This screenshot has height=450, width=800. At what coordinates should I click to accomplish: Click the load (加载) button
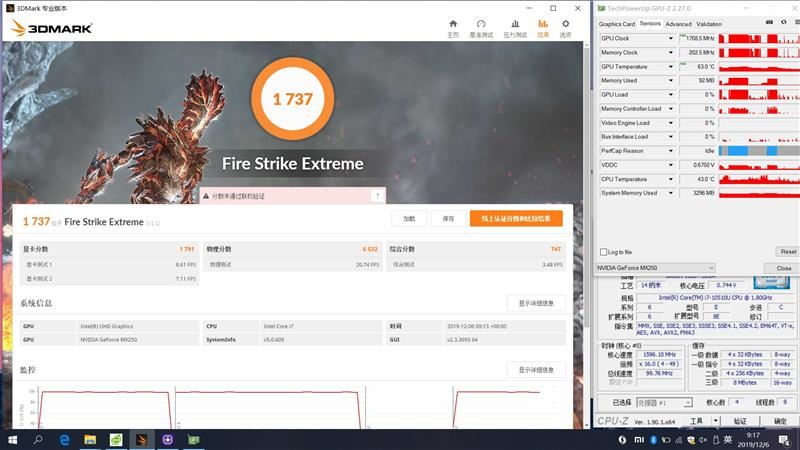409,218
